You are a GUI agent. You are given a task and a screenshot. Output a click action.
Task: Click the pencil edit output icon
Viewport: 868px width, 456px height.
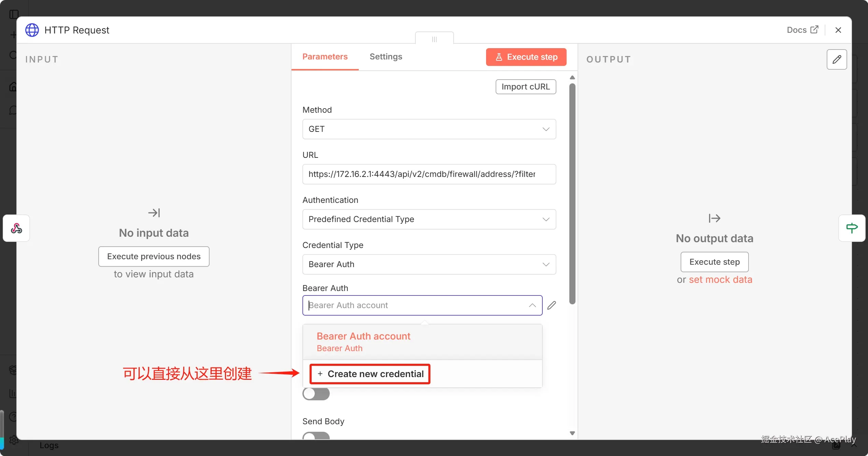[x=837, y=59]
